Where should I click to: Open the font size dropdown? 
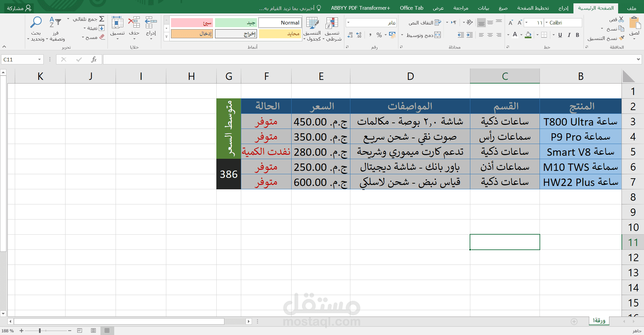click(526, 22)
